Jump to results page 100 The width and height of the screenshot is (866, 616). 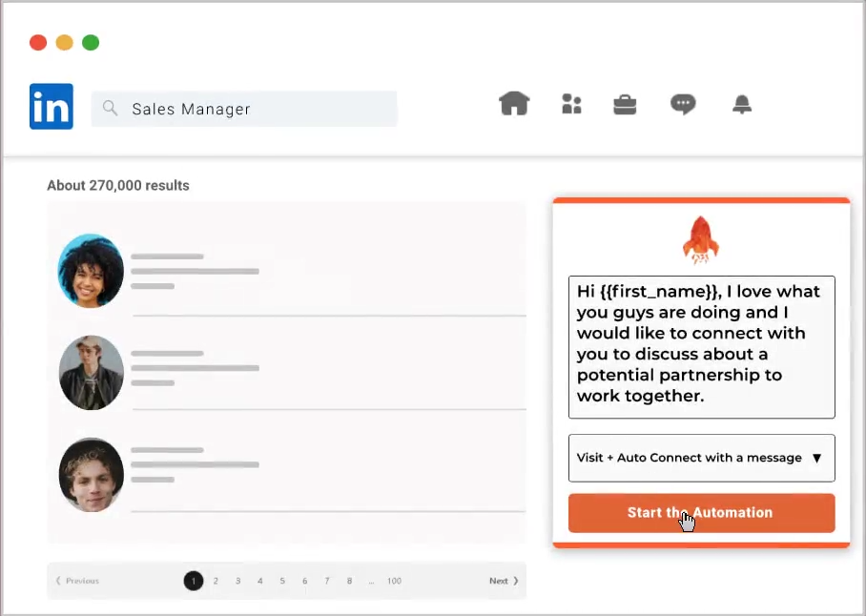click(394, 580)
